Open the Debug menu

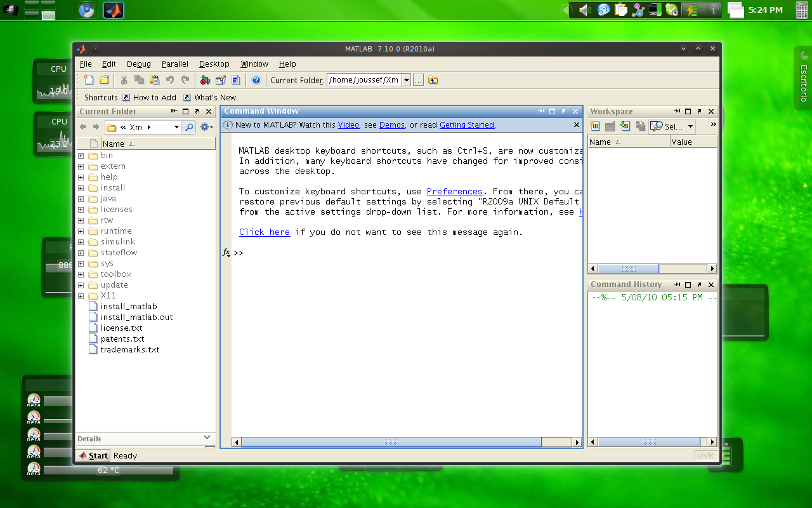coord(139,64)
